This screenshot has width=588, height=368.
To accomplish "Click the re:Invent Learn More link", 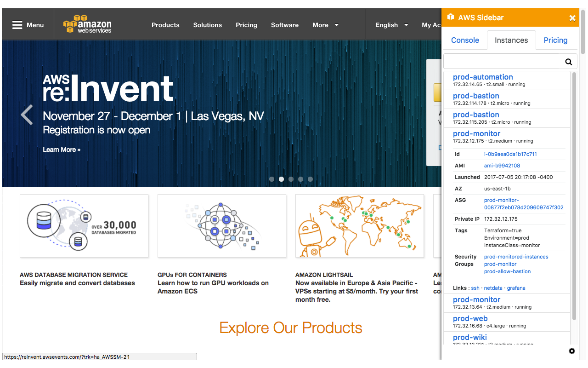I will (x=62, y=149).
